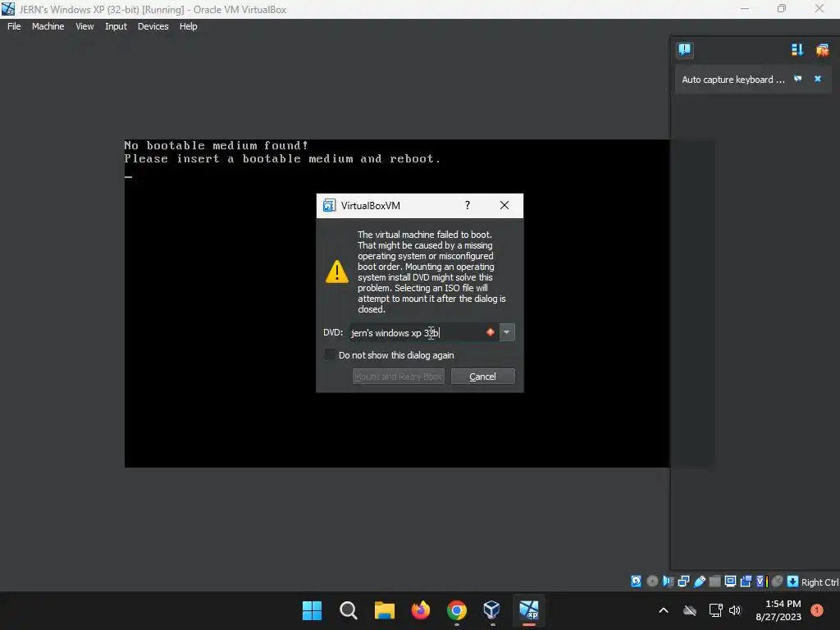Open the Machine menu

48,26
